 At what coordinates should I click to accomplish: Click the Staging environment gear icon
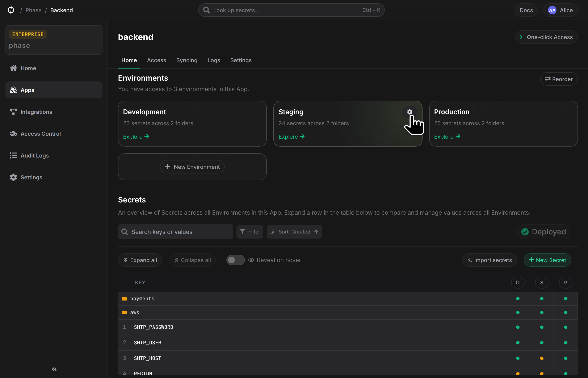pyautogui.click(x=409, y=112)
